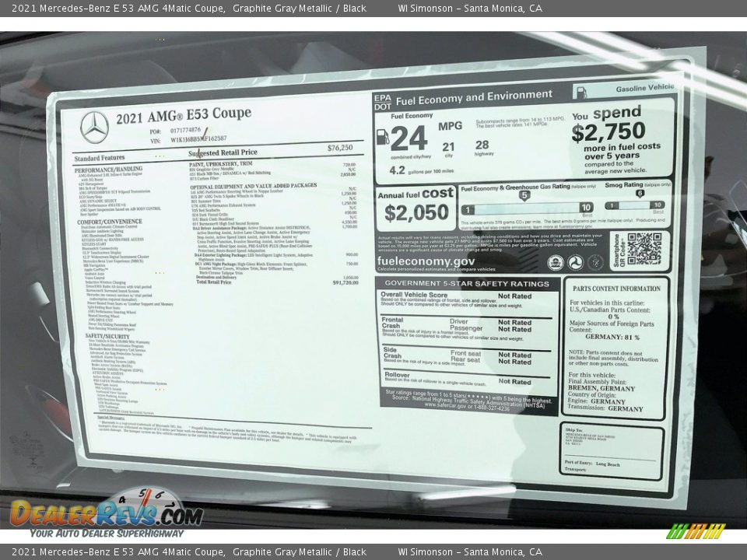Click the 'SAFETY/SECURITY' section heading
Viewport: 747px width, 560px height.
tap(107, 336)
